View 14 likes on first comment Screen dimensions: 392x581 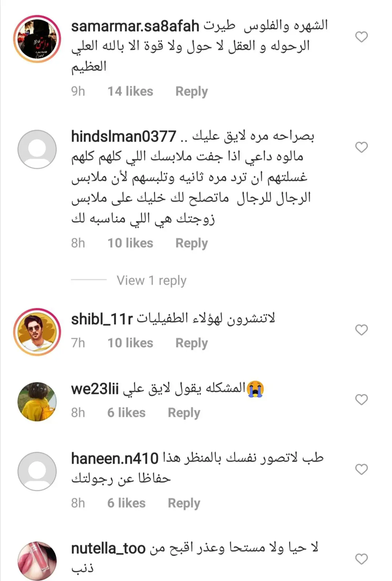pos(130,91)
